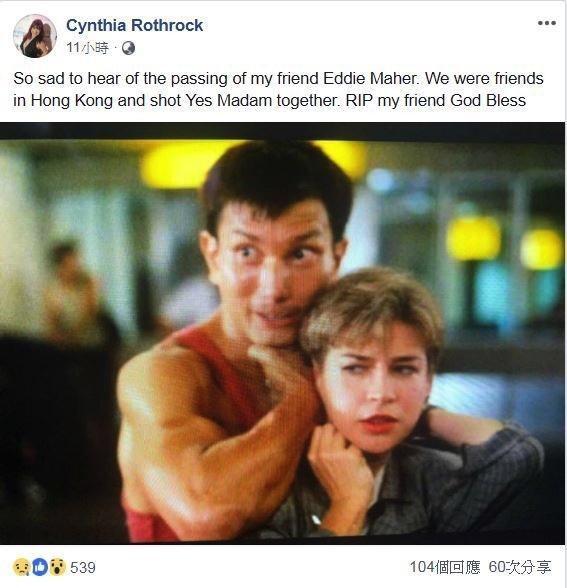
Task: Click the sad reaction emoji icon
Action: pos(21,567)
